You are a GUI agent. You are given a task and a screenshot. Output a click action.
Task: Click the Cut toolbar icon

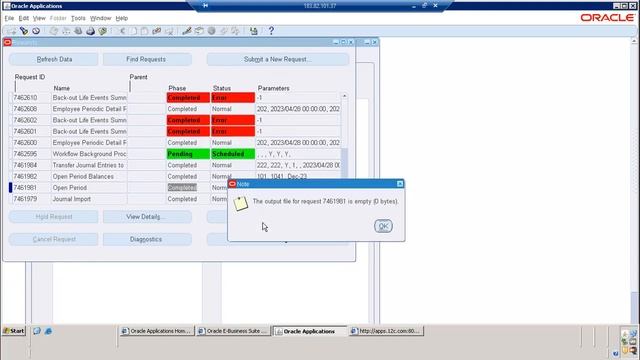coord(122,31)
